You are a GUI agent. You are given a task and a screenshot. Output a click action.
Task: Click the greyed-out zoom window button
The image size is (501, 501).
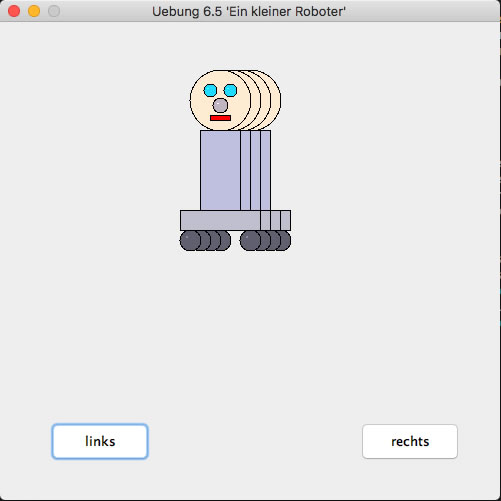click(54, 11)
